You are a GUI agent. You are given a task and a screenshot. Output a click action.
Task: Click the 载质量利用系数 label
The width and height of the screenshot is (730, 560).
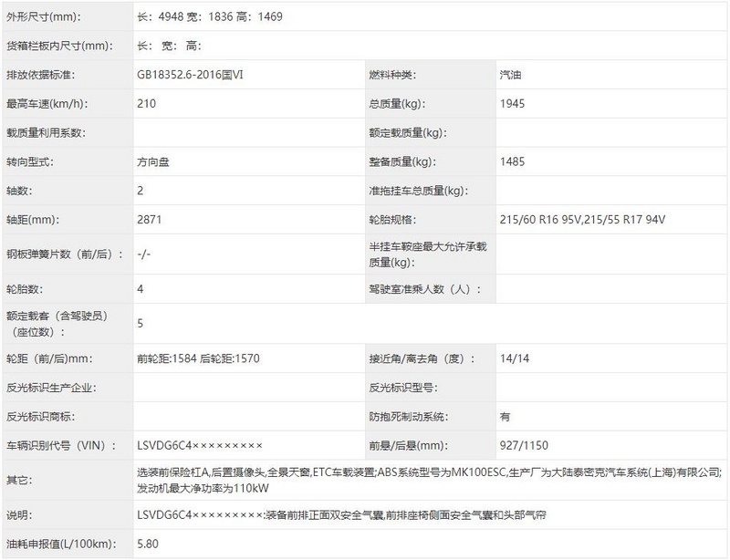click(x=47, y=132)
